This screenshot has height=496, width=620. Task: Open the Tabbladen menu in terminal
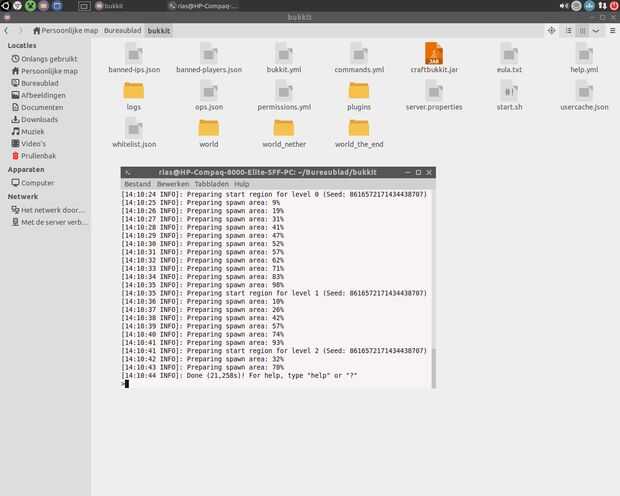(212, 184)
